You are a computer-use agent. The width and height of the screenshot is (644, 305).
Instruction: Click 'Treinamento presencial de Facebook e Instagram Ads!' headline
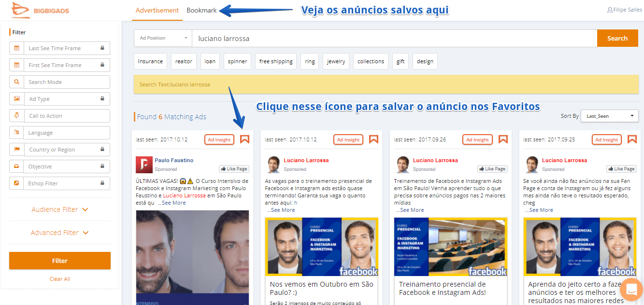click(442, 288)
